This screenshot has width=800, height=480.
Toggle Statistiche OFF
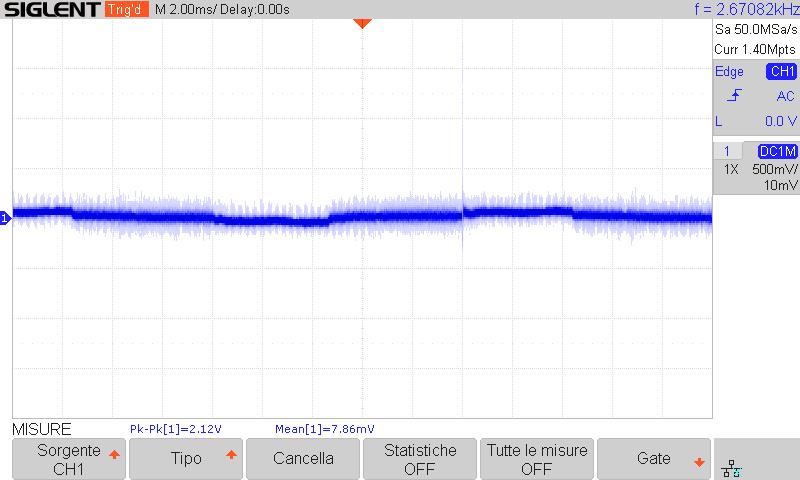coord(420,459)
